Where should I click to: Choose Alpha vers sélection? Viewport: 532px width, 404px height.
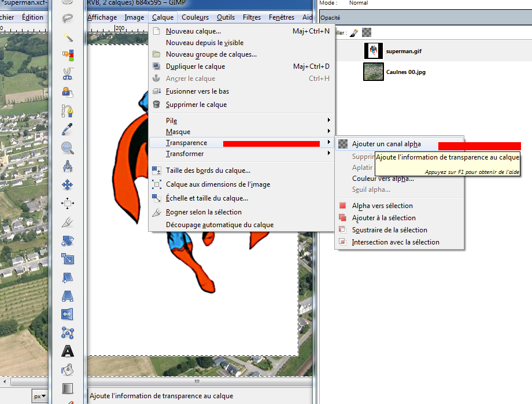click(400, 206)
